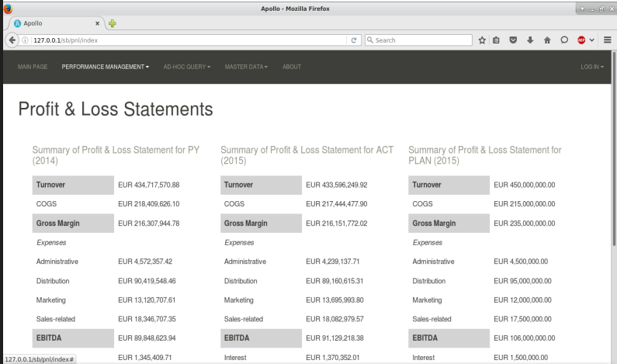Screen dimensions: 617x364
Task: Open the chat bubble icon in toolbar
Action: [x=564, y=40]
